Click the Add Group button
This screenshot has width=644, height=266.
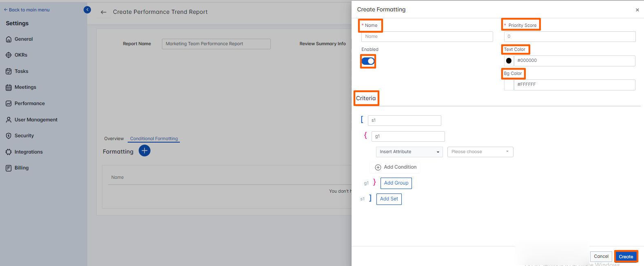coord(396,183)
